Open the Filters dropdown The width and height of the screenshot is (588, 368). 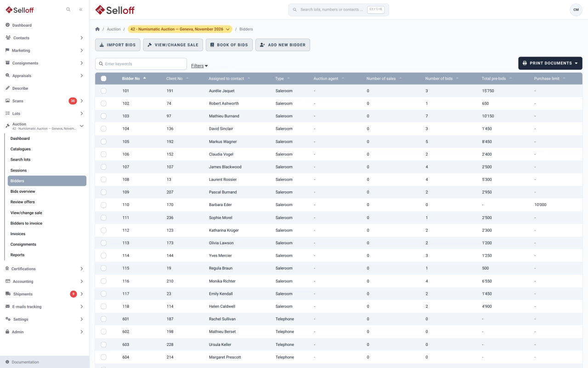point(199,66)
